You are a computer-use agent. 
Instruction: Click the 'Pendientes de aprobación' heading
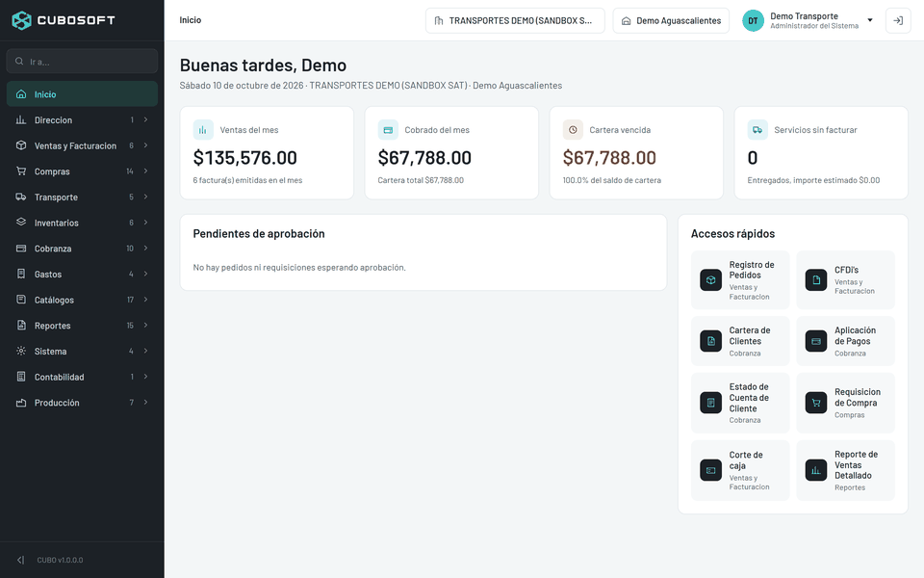(x=259, y=233)
